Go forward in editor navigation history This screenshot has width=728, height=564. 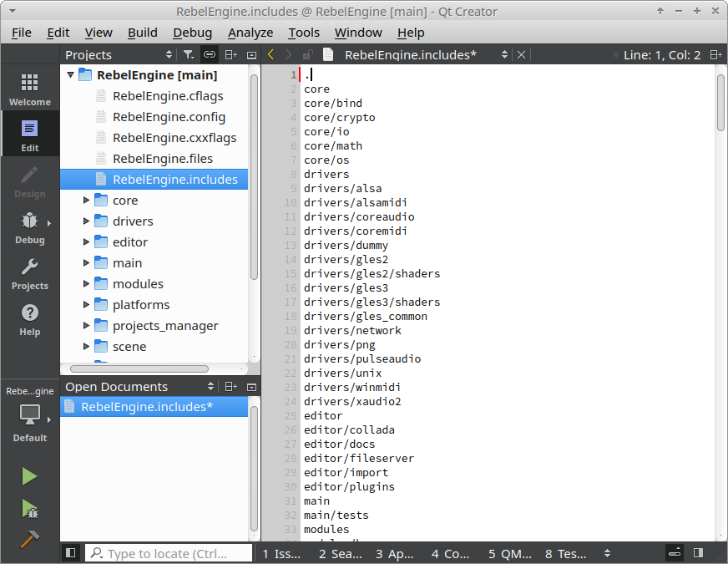click(x=288, y=55)
